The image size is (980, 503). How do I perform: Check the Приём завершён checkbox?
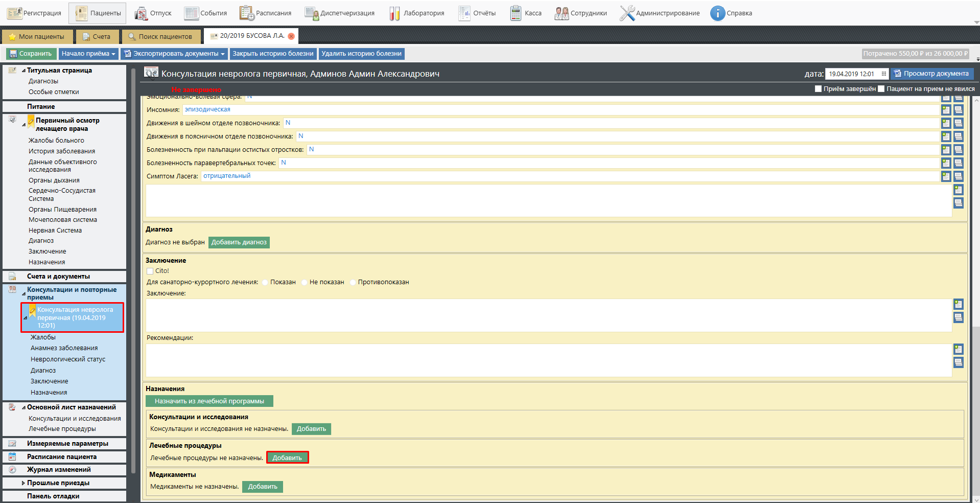click(818, 89)
